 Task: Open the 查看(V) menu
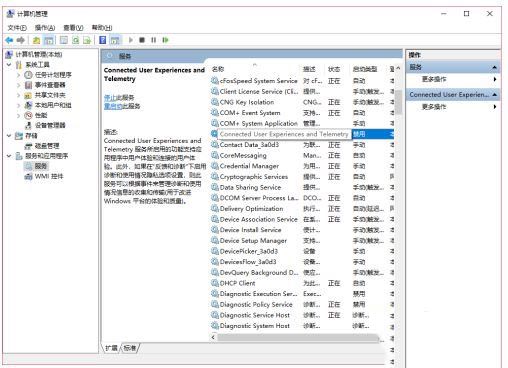pos(73,28)
